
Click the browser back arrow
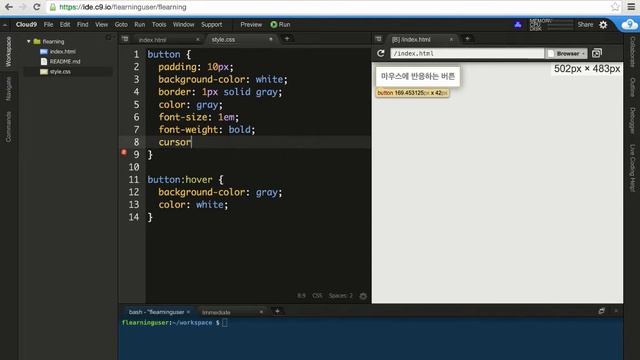tap(9, 7)
